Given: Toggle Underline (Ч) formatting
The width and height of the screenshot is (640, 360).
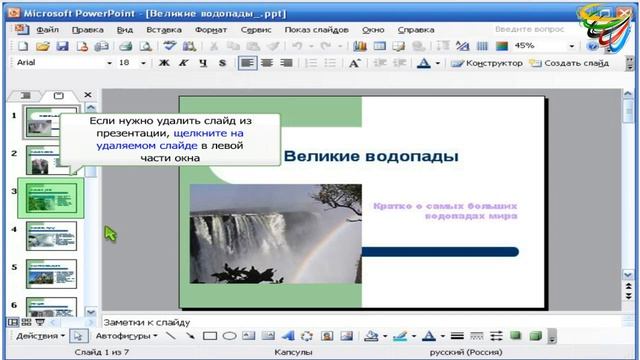Looking at the screenshot, I should tap(203, 63).
